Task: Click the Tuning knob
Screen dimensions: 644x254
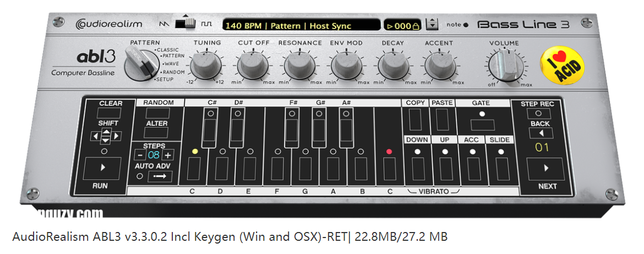Action: point(205,65)
